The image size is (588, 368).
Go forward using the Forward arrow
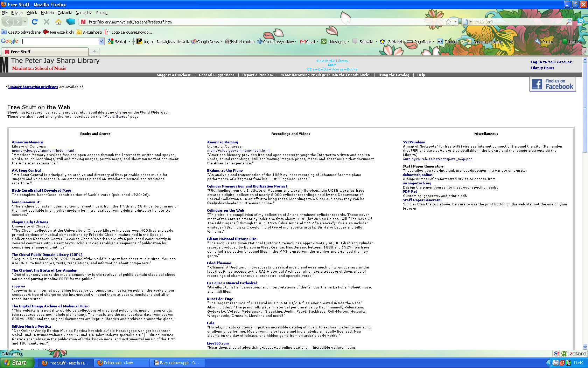[x=18, y=22]
